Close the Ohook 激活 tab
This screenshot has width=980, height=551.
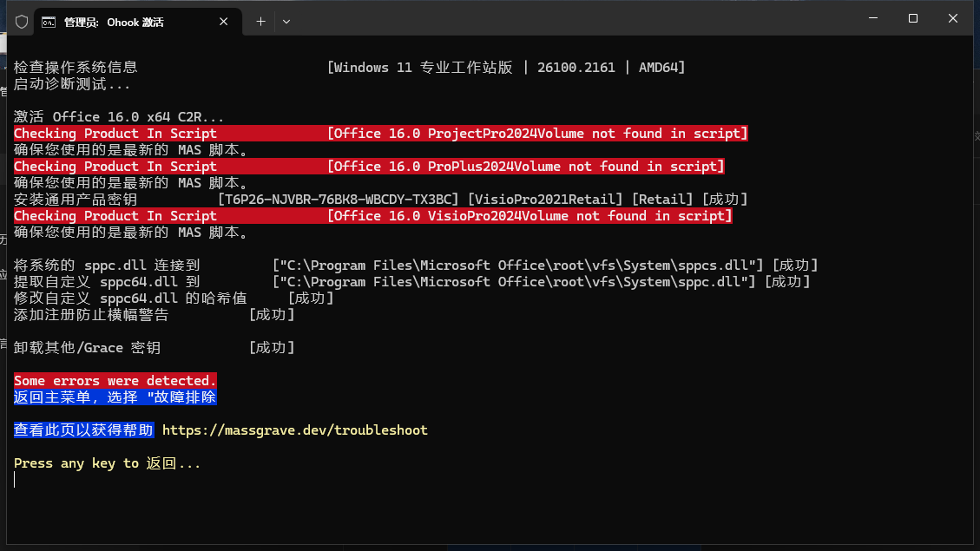(224, 22)
